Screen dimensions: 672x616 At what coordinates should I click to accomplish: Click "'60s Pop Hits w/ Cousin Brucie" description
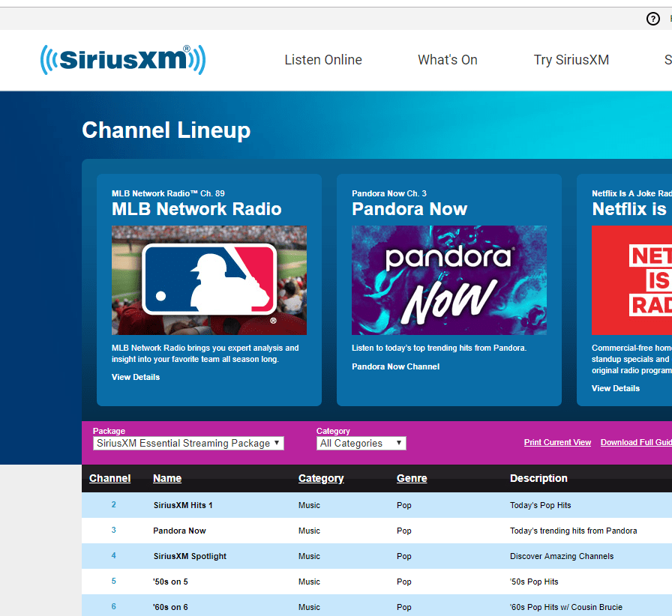coord(566,607)
